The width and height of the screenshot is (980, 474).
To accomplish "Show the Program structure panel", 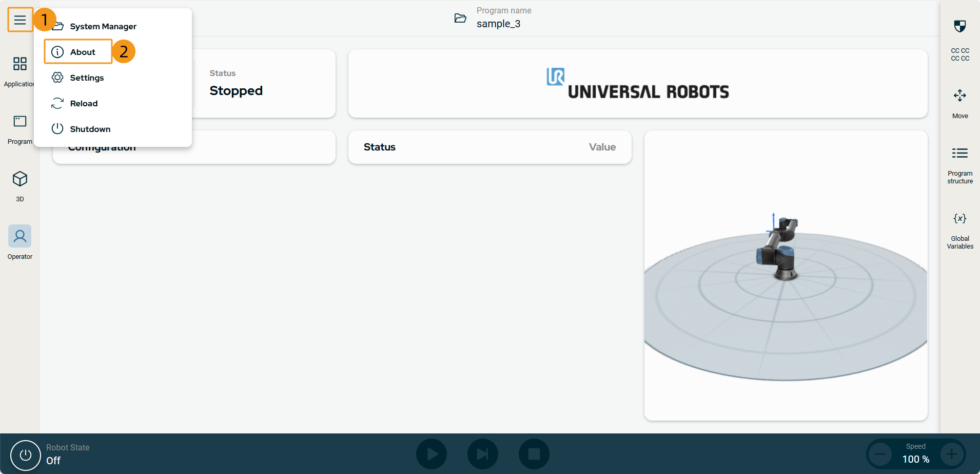I will [959, 154].
